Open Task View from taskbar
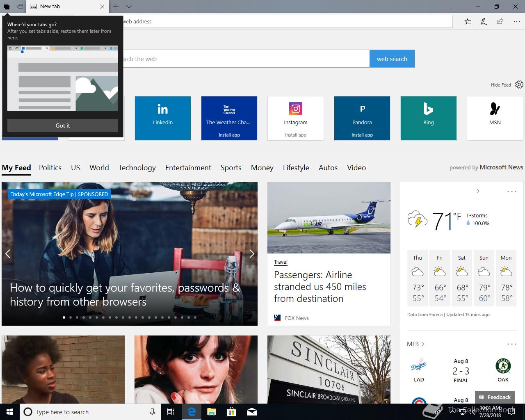The width and height of the screenshot is (525, 420). (x=171, y=412)
